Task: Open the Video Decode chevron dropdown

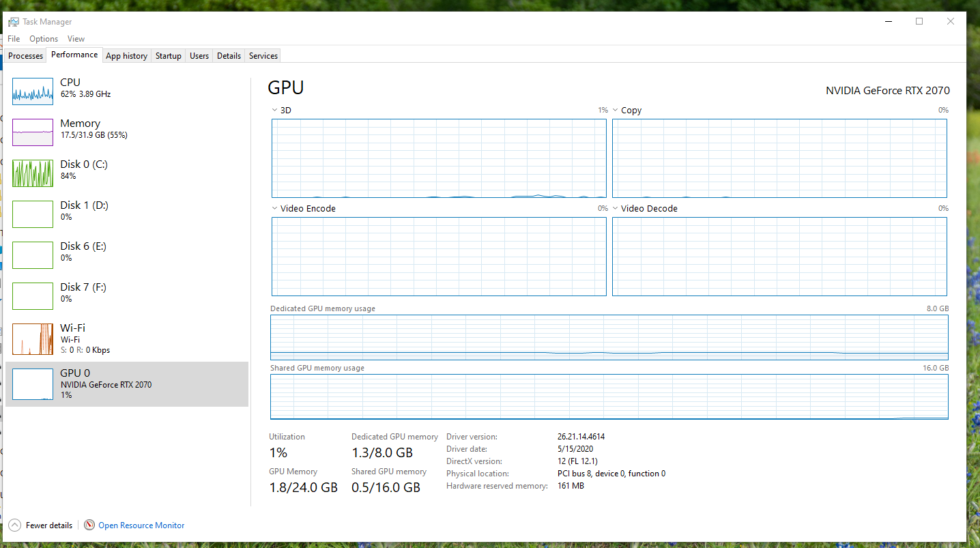Action: pos(615,208)
